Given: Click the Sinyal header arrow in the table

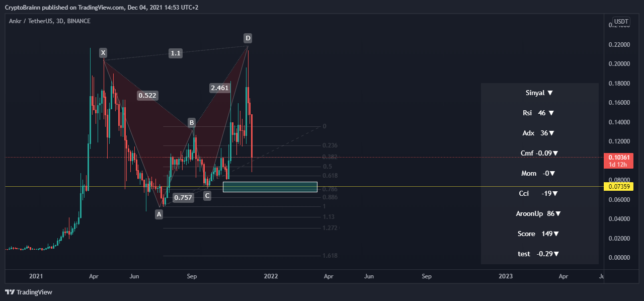Looking at the screenshot, I should click(550, 93).
